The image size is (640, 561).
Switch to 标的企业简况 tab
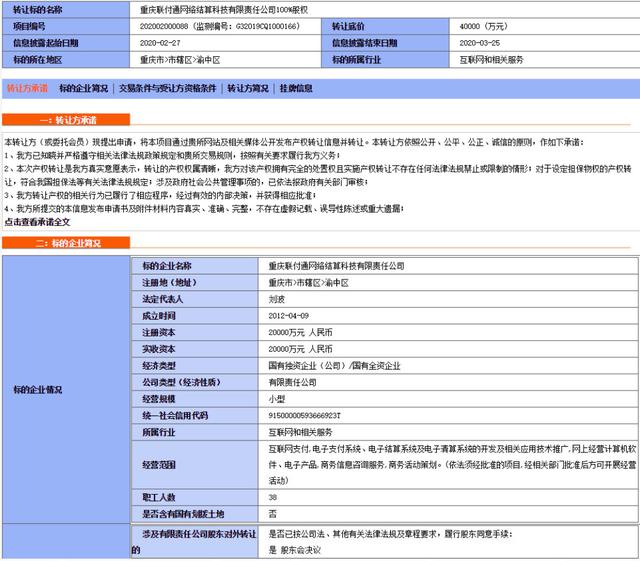pos(84,88)
